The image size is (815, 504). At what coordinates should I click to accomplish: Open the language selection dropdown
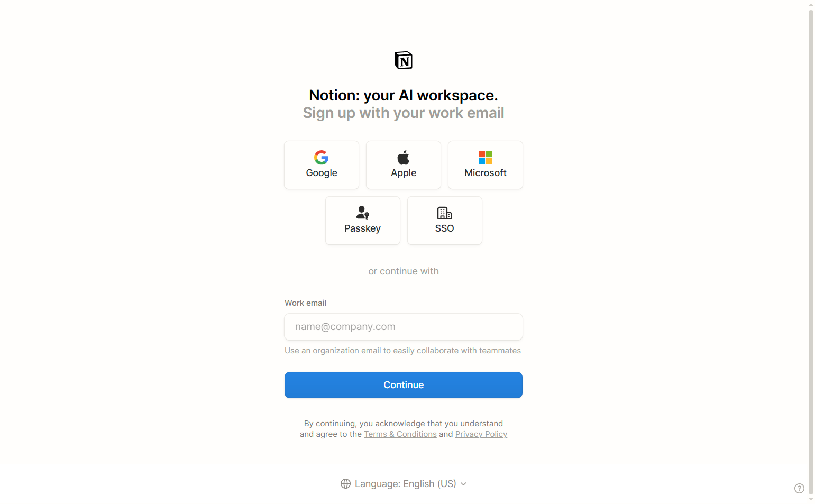coord(404,483)
